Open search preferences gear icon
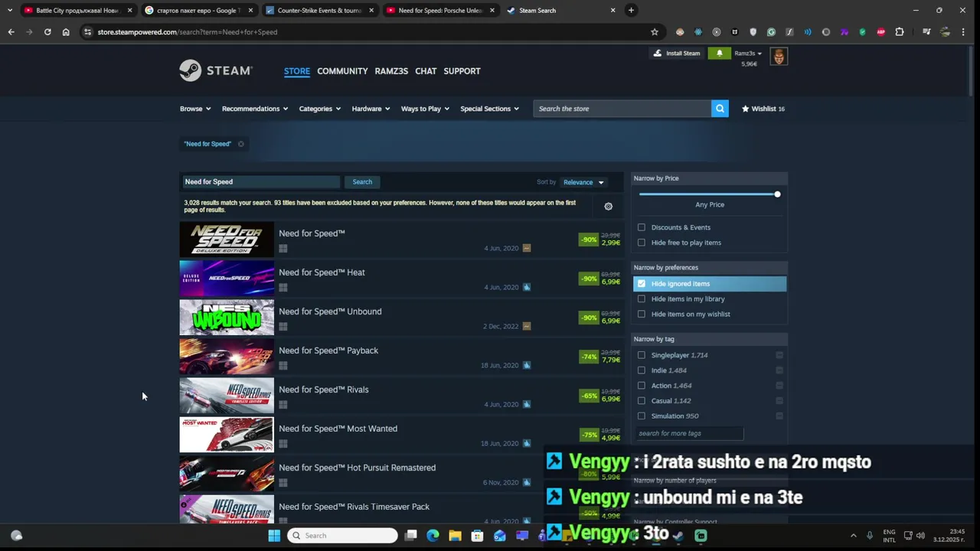 click(x=609, y=206)
